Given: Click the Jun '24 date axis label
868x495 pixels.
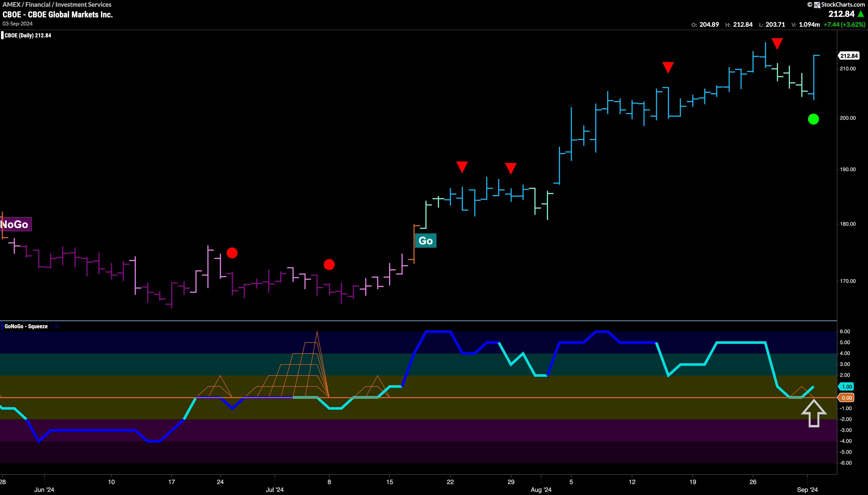Looking at the screenshot, I should point(44,490).
